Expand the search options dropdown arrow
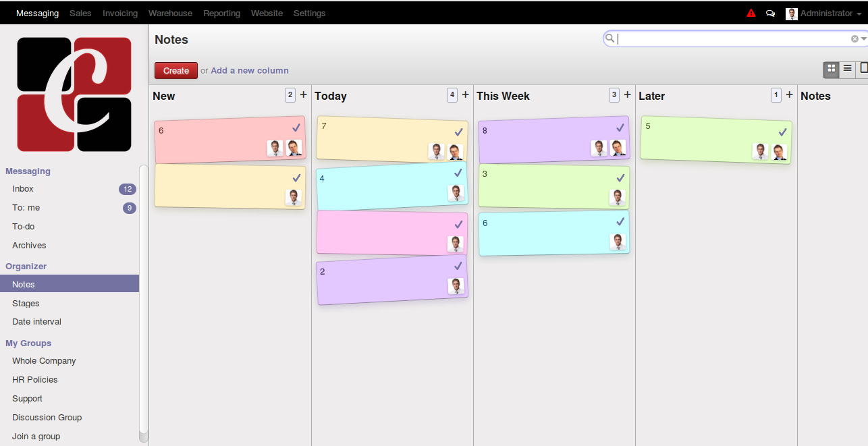The image size is (868, 446). (864, 39)
